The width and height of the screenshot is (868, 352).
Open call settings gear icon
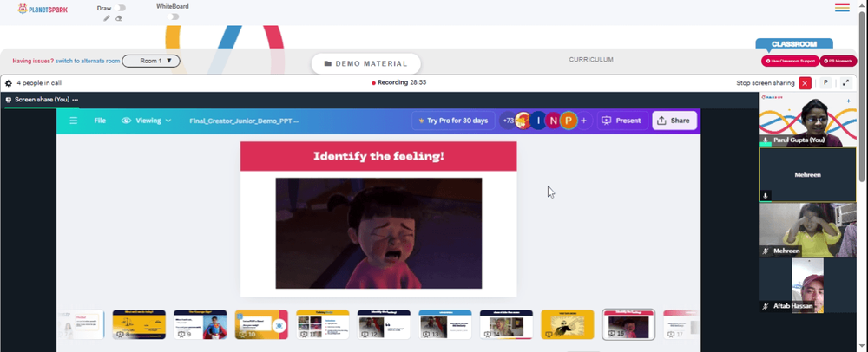click(x=9, y=83)
